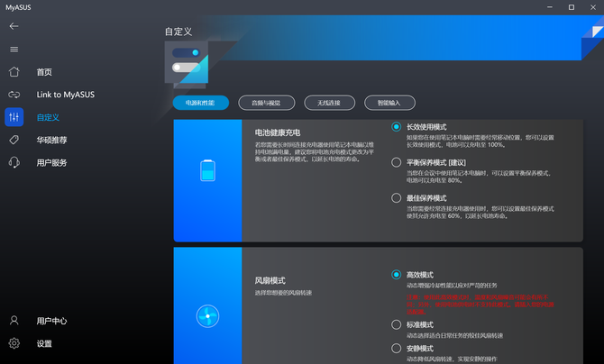Open the 智能输入 tab
This screenshot has width=604, height=364.
pos(390,103)
